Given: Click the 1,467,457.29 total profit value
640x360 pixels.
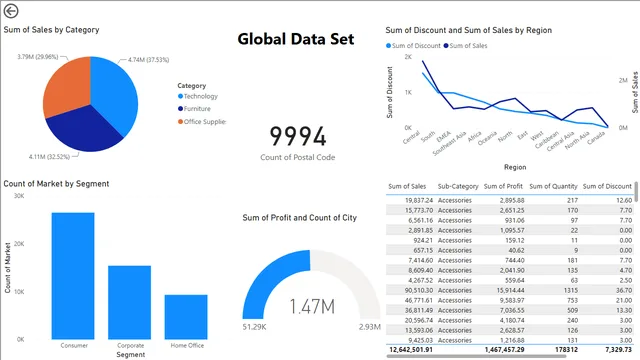Looking at the screenshot, I should tap(504, 349).
